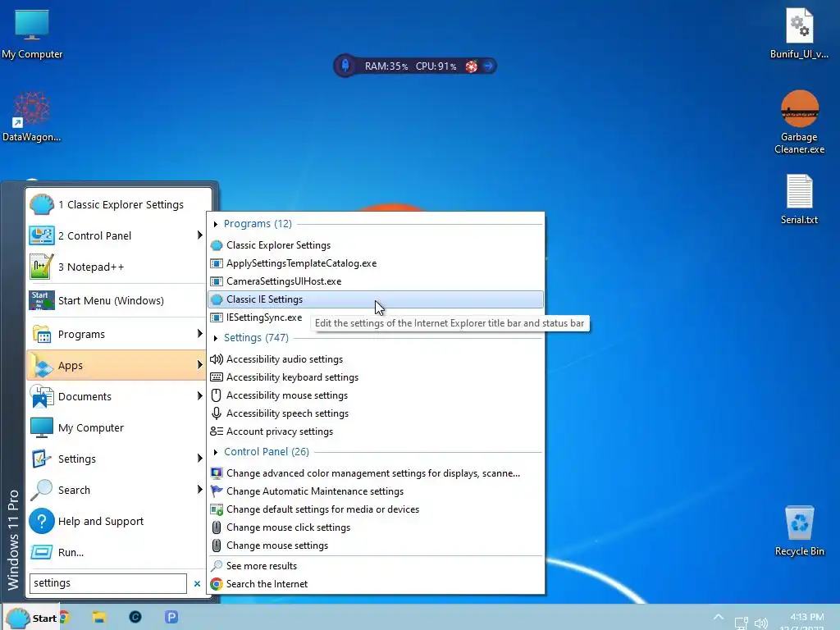Open Bunifu_UI desktop file icon
The image size is (840, 630).
(x=799, y=33)
